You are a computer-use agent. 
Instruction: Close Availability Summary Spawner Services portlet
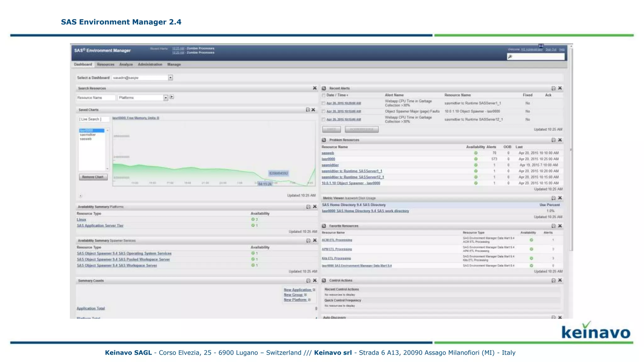314,240
